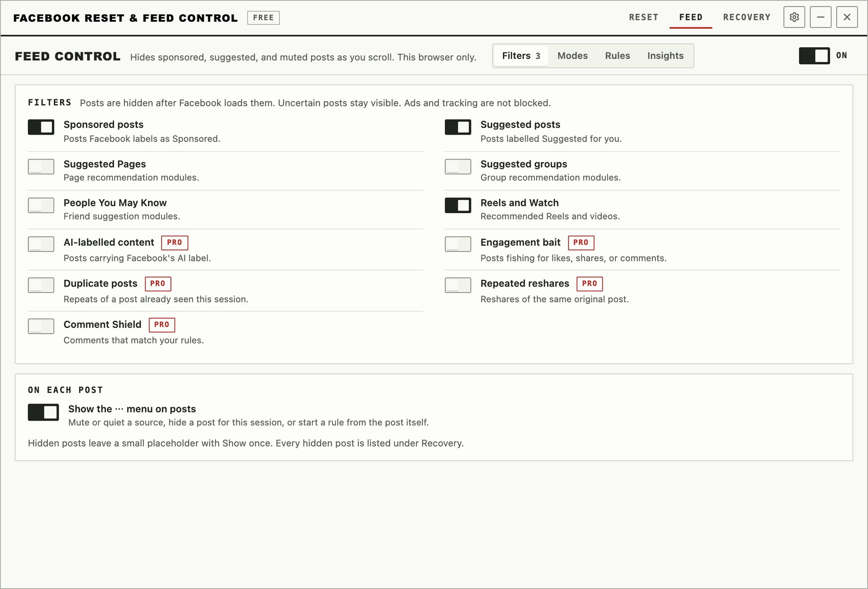Click the 'Reels and Watch' label

tap(519, 203)
